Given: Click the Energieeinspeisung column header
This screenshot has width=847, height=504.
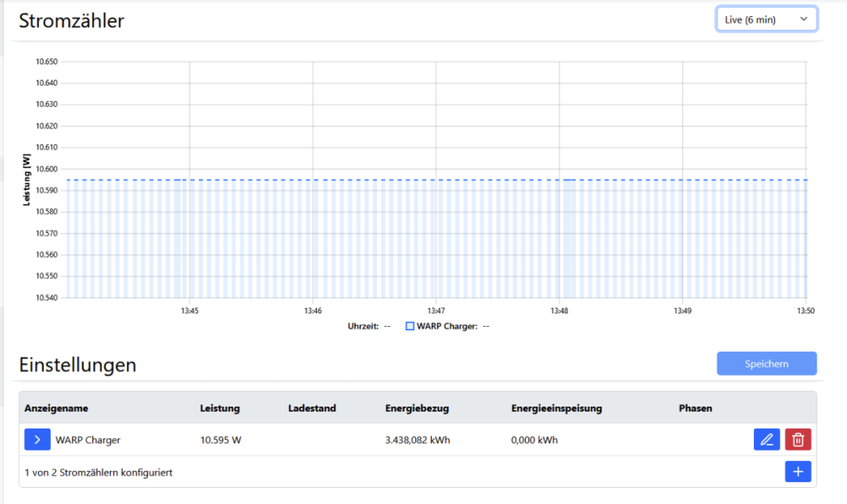Looking at the screenshot, I should click(556, 408).
